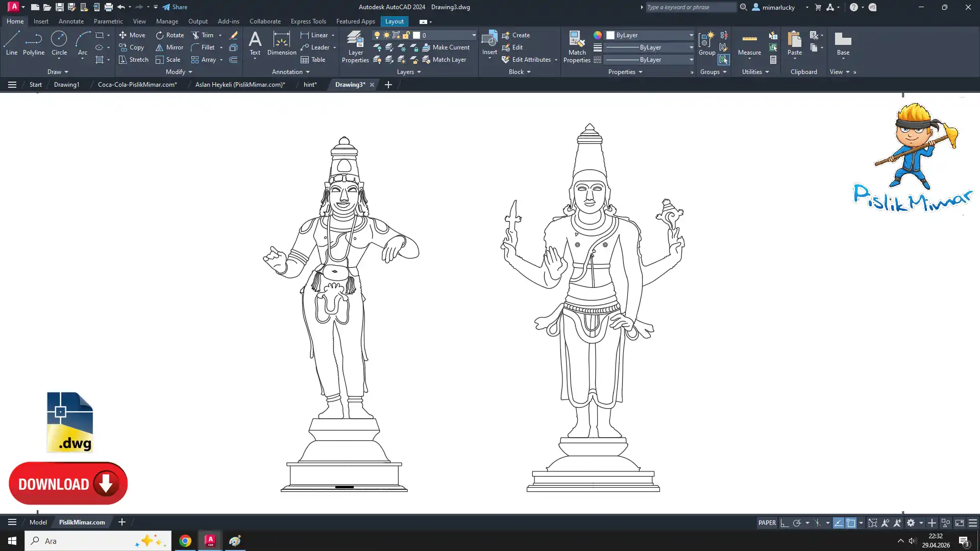This screenshot has height=551, width=980.
Task: Click the Insert block icon
Action: pos(489,40)
